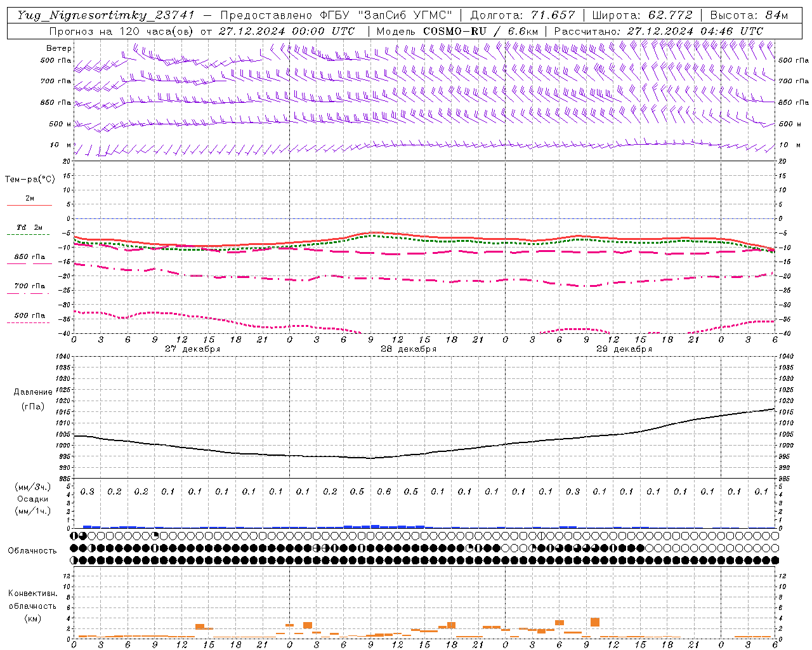Click the (мм/1ч.) precipitation unit label
Image resolution: width=812 pixels, height=650 pixels.
(33, 511)
